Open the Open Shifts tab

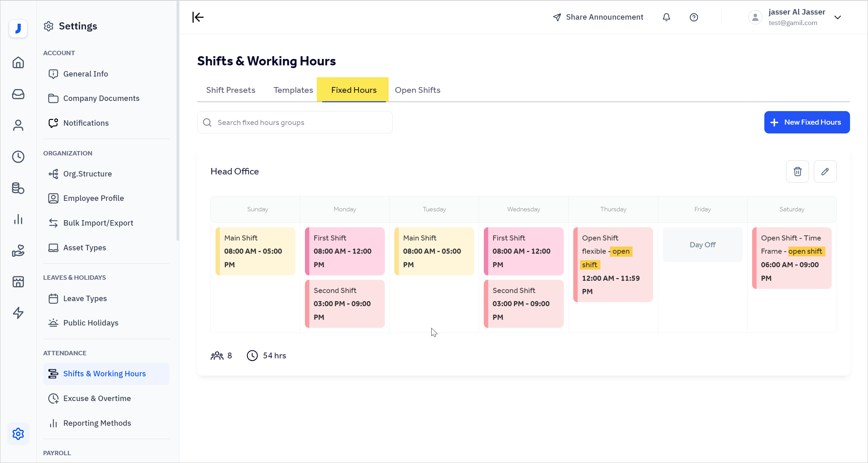pyautogui.click(x=417, y=90)
